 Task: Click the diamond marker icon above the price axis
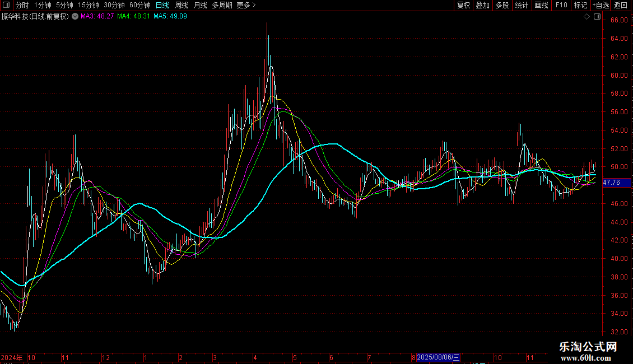click(x=587, y=16)
